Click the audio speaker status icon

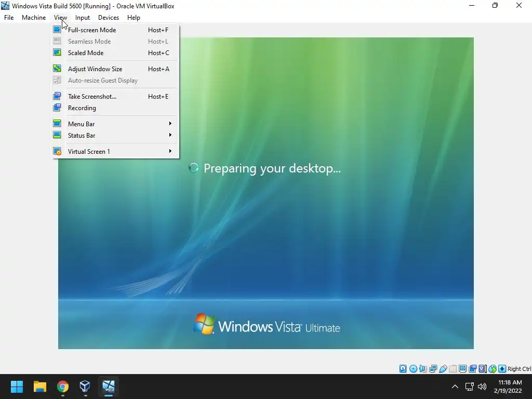pos(423,368)
